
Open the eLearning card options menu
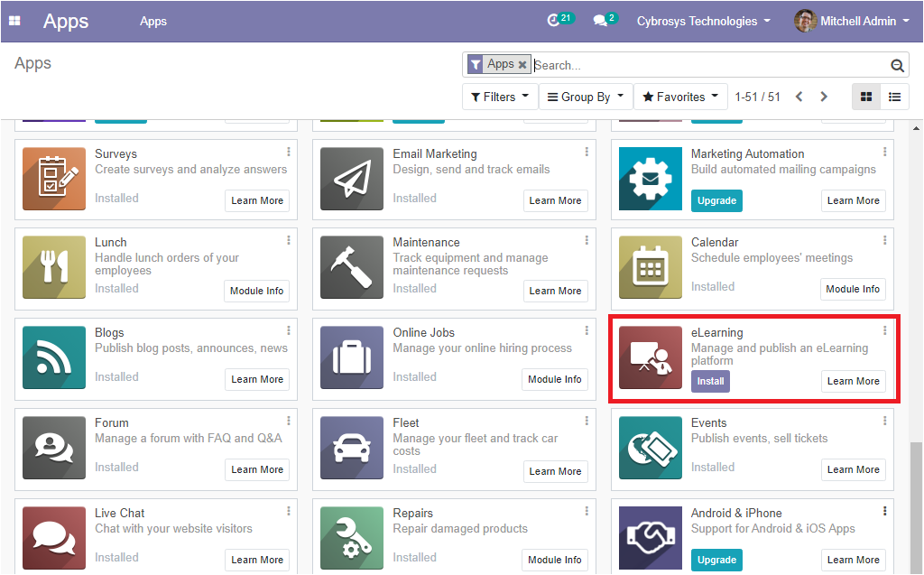point(884,331)
